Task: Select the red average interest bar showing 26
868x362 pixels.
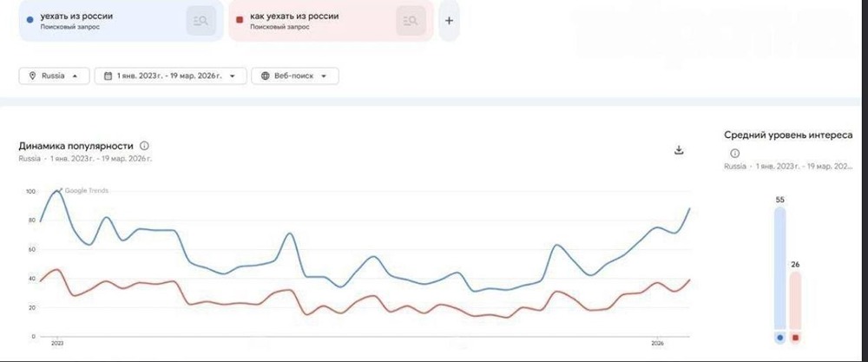Action: (x=796, y=299)
